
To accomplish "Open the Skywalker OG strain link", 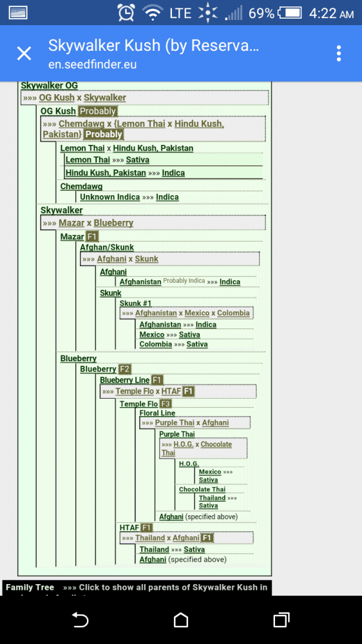I will tap(50, 86).
